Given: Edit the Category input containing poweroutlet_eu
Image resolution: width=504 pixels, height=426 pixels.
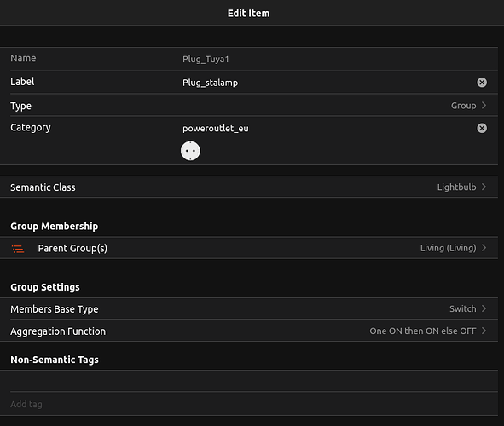Looking at the screenshot, I should pos(327,128).
